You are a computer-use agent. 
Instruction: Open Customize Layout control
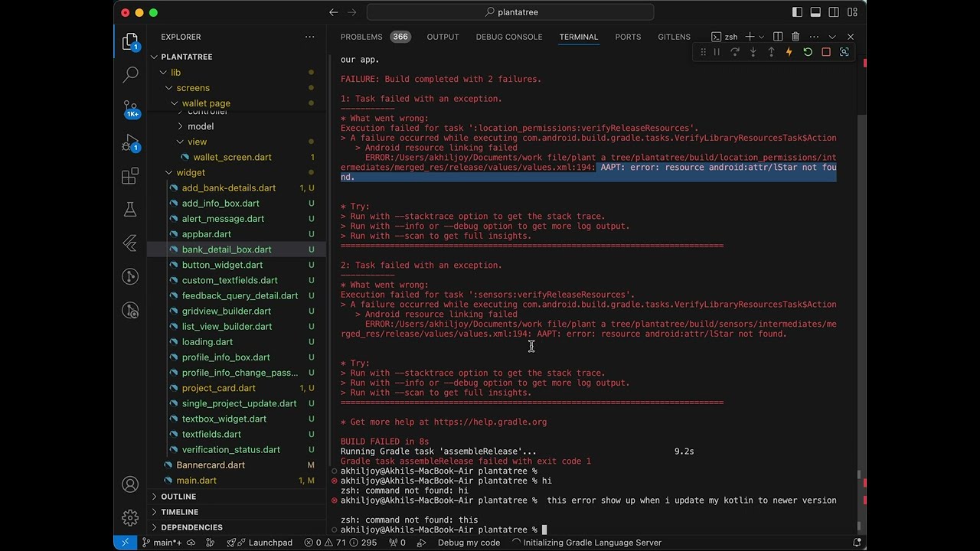click(852, 12)
